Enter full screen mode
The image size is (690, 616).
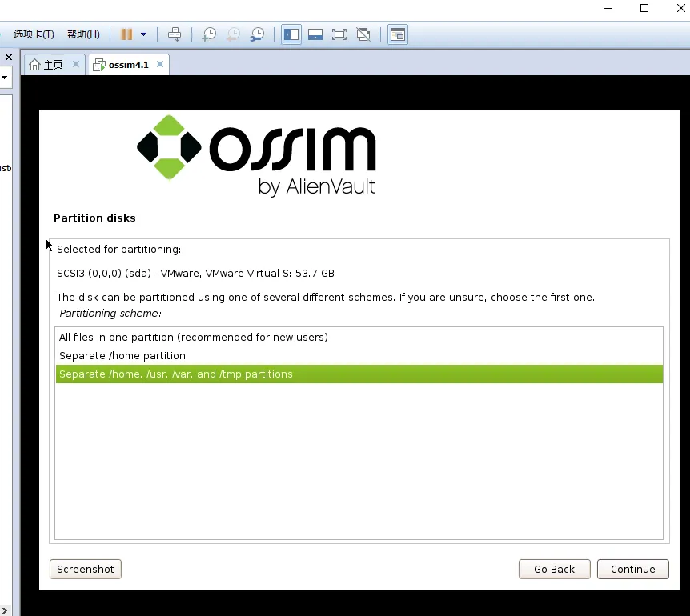339,34
